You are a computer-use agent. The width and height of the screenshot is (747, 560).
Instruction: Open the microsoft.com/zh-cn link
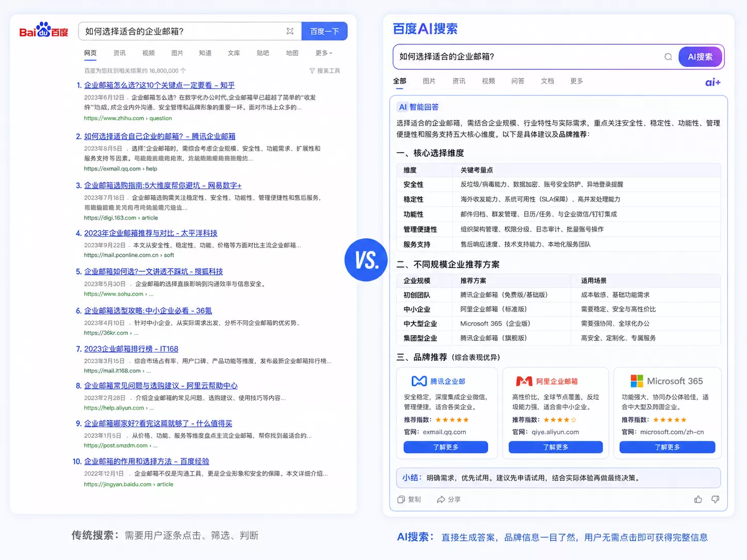coord(672,432)
